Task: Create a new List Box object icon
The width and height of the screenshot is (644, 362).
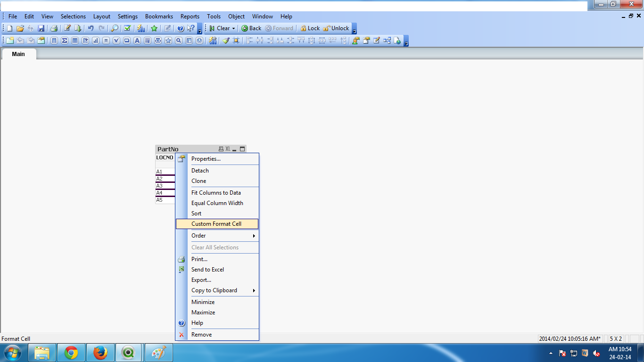Action: pyautogui.click(x=54, y=41)
